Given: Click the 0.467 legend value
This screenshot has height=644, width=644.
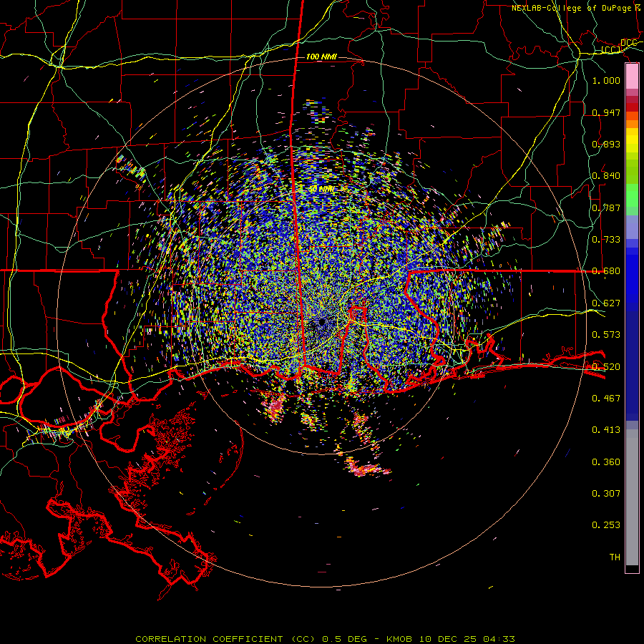Looking at the screenshot, I should tap(606, 398).
